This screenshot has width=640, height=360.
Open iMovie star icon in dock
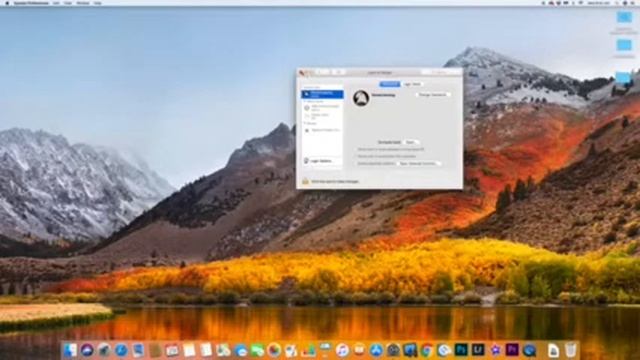coord(496,350)
